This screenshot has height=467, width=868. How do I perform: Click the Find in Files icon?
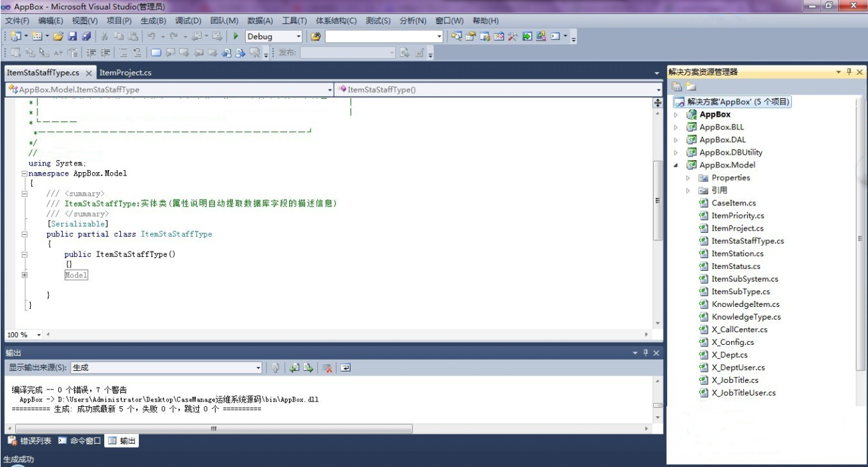click(x=316, y=37)
